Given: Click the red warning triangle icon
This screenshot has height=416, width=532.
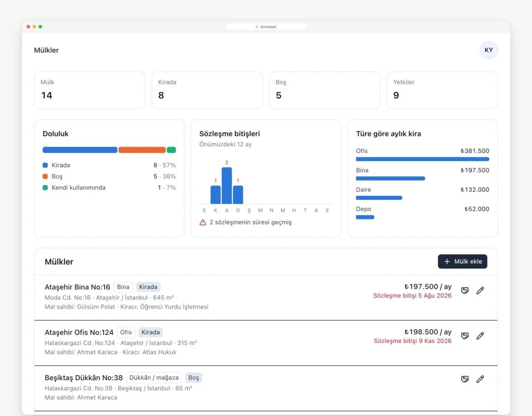Looking at the screenshot, I should click(x=203, y=222).
